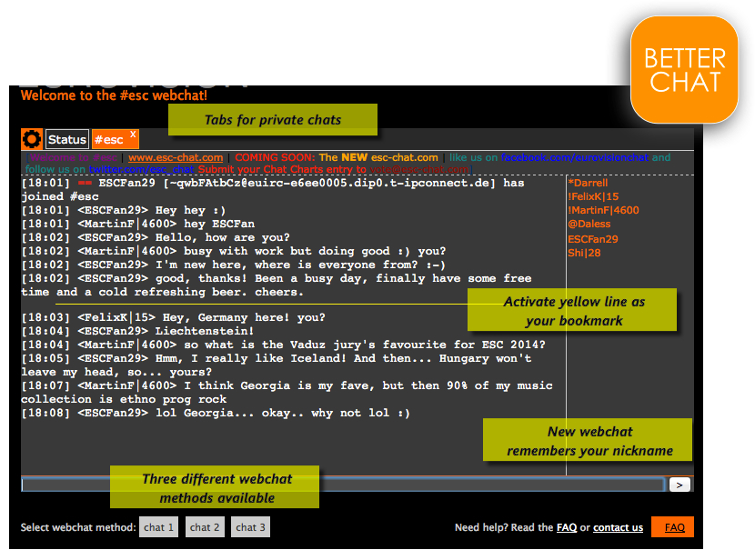The image size is (755, 560).
Task: Select user @Daless in nick list
Action: (589, 224)
